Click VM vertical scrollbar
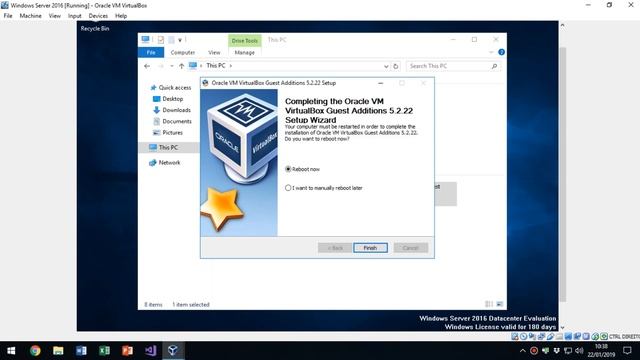This screenshot has height=360, width=640. pos(562,175)
